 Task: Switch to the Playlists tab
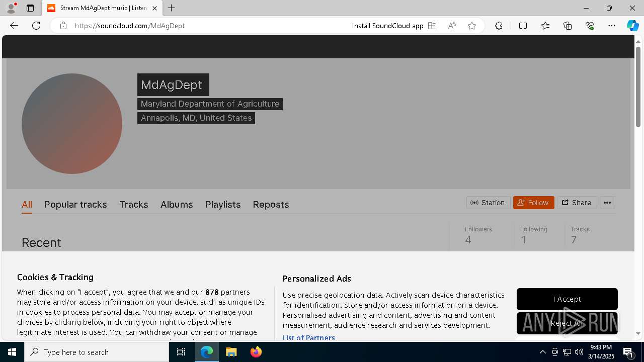pos(223,205)
